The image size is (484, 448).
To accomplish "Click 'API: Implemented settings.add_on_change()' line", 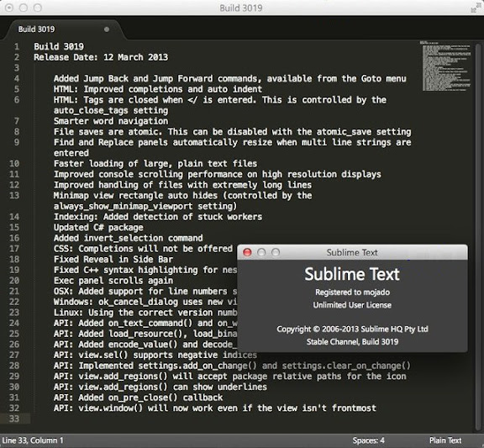I will point(232,366).
